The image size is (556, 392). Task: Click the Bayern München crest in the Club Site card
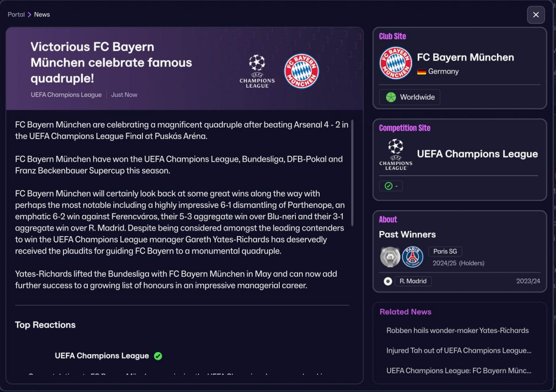396,63
